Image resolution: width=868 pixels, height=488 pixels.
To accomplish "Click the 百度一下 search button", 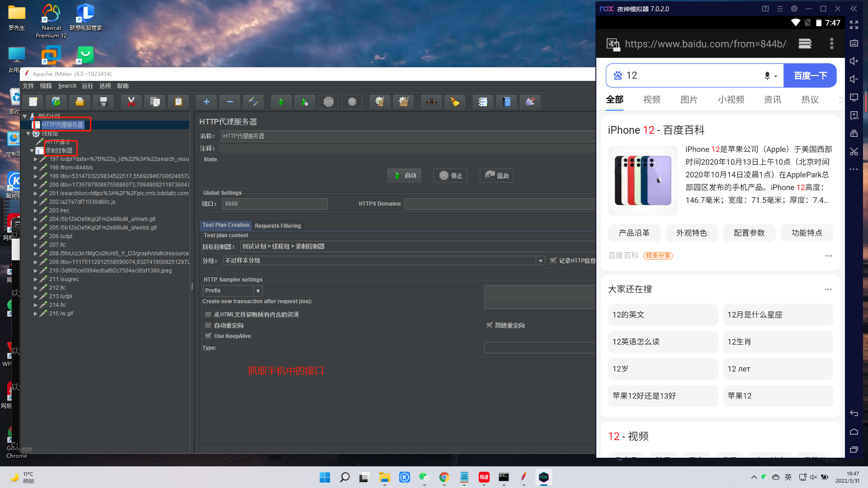I will tap(810, 75).
